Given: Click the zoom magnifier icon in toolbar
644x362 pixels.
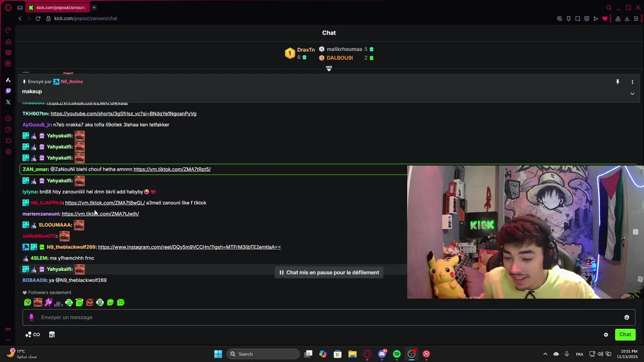Looking at the screenshot, I should [x=559, y=19].
